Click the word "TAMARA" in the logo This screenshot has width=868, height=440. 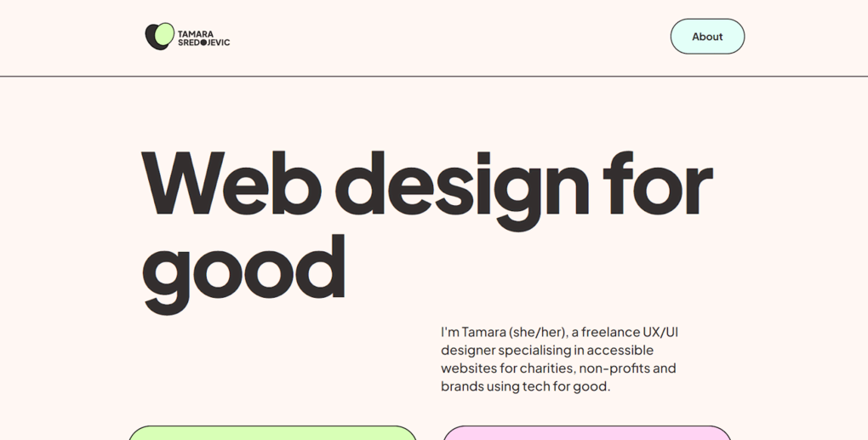click(x=196, y=34)
